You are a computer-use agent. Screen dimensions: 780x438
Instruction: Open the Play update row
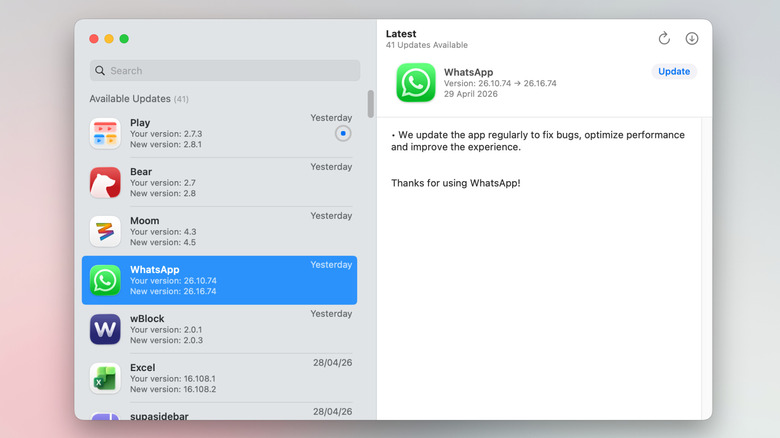pyautogui.click(x=219, y=133)
